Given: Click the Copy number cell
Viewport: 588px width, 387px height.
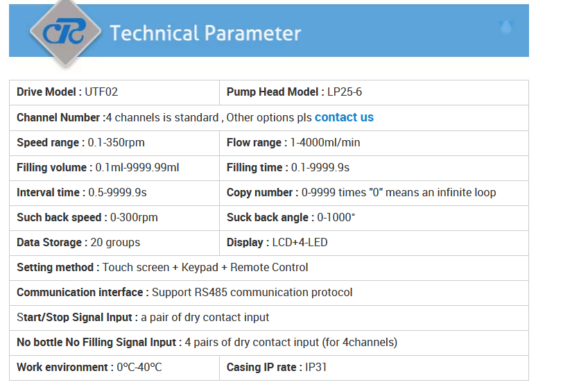Looking at the screenshot, I should (374, 193).
